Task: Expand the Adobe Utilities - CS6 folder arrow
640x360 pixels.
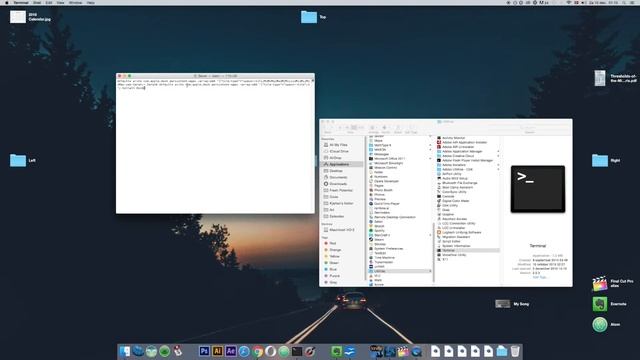Action: point(498,169)
